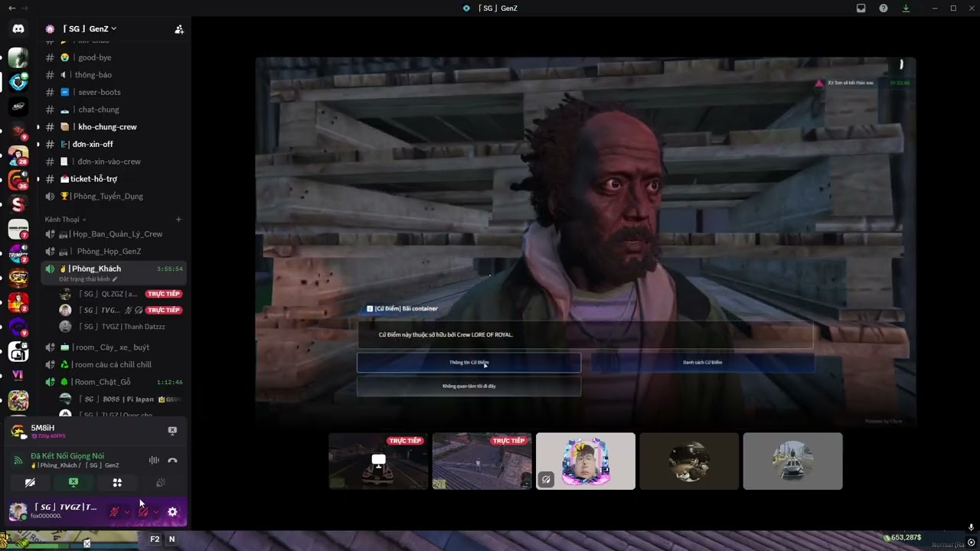Open the red S server icon
Image resolution: width=980 pixels, height=551 pixels.
(x=18, y=204)
